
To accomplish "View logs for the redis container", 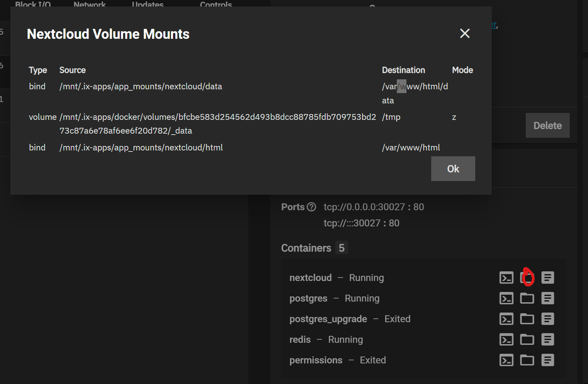I will 548,339.
